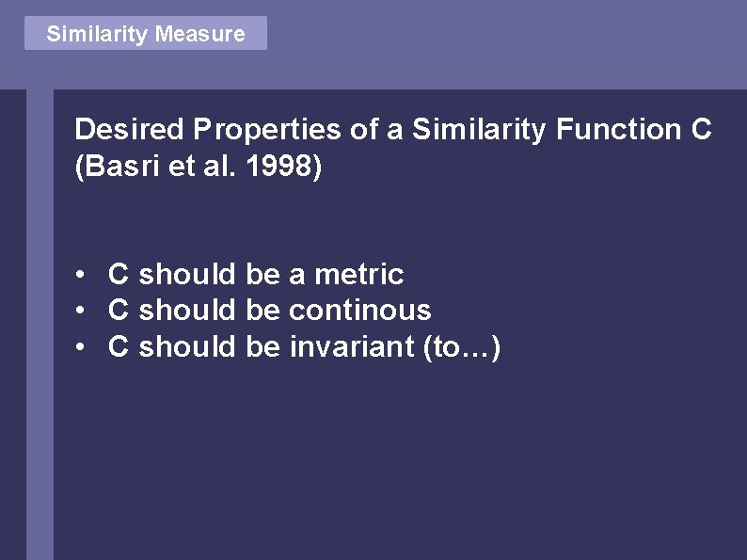Click the word 'metric' in the first bullet
747x560 pixels.
coord(358,275)
